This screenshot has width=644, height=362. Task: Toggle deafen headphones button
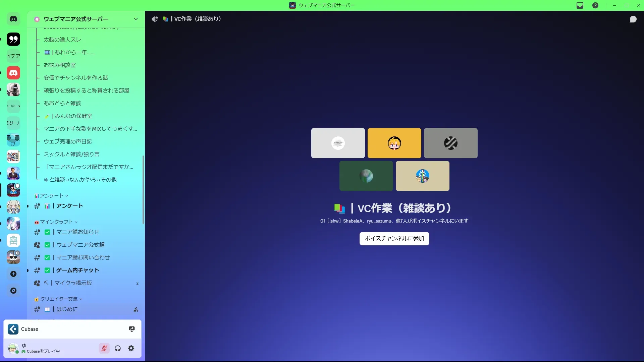118,348
